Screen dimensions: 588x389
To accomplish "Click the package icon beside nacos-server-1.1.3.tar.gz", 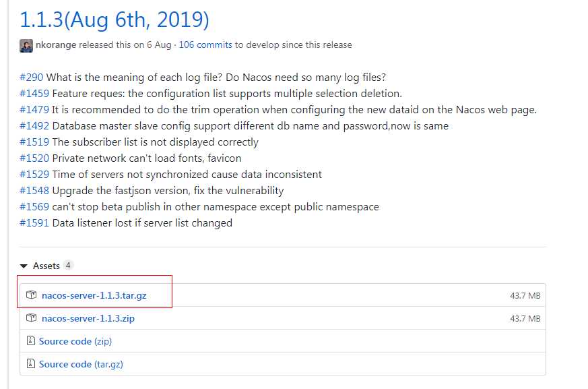I will click(x=31, y=295).
